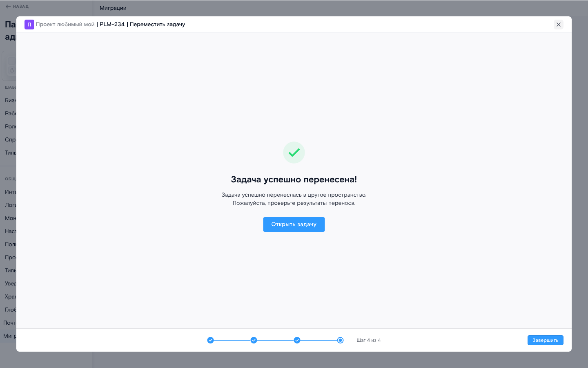Open the "Логи" sidebar menu item
This screenshot has width=588, height=368.
10,205
